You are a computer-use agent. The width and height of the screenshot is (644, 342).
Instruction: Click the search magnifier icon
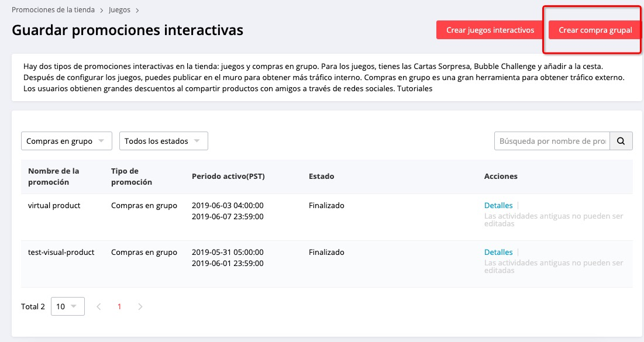pyautogui.click(x=621, y=141)
